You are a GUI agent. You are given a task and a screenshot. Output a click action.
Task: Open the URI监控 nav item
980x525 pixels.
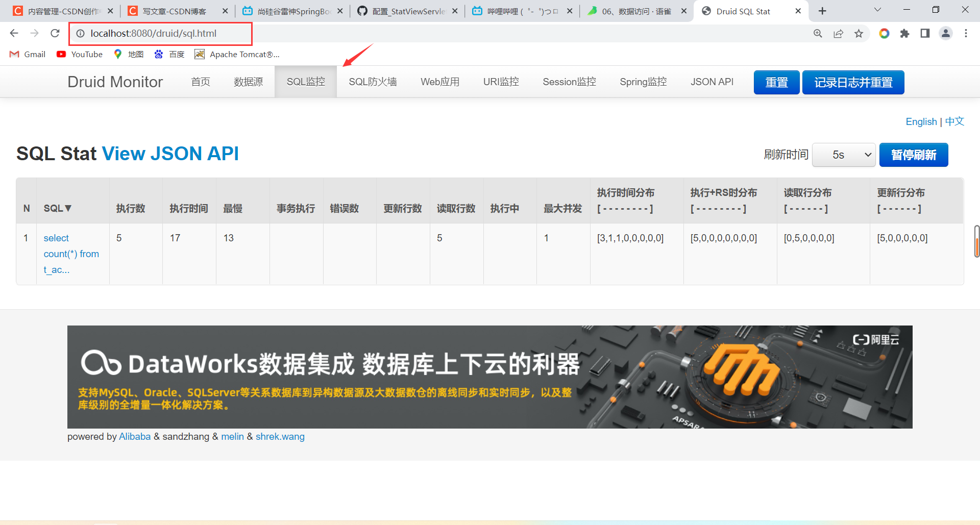(501, 82)
